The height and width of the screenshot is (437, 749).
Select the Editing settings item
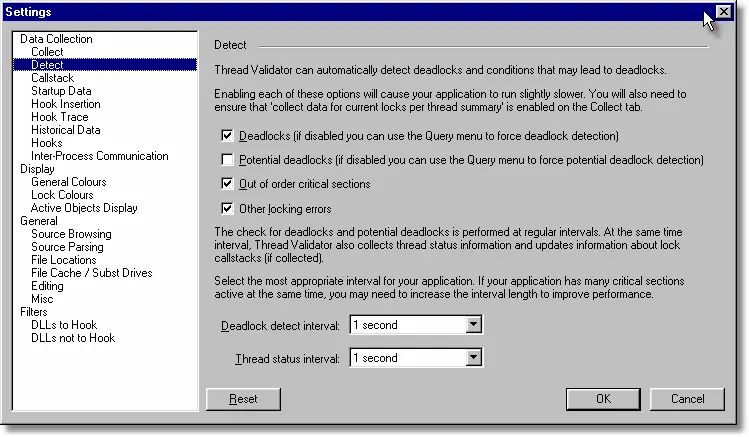point(47,286)
